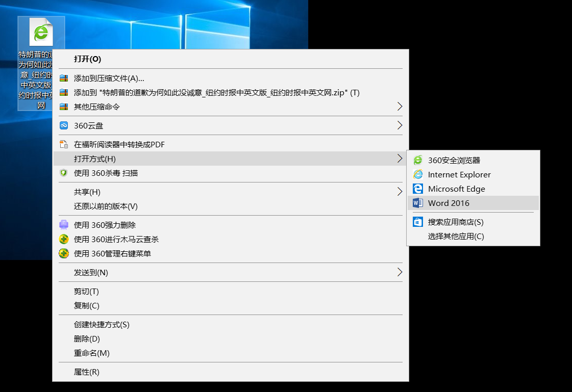Click the 共享(H) label
The image size is (572, 392).
87,192
